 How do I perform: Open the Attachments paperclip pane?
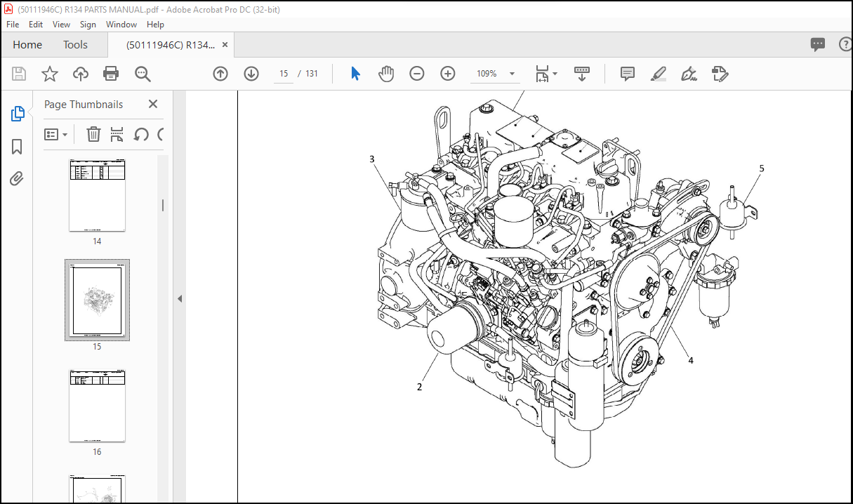point(17,179)
